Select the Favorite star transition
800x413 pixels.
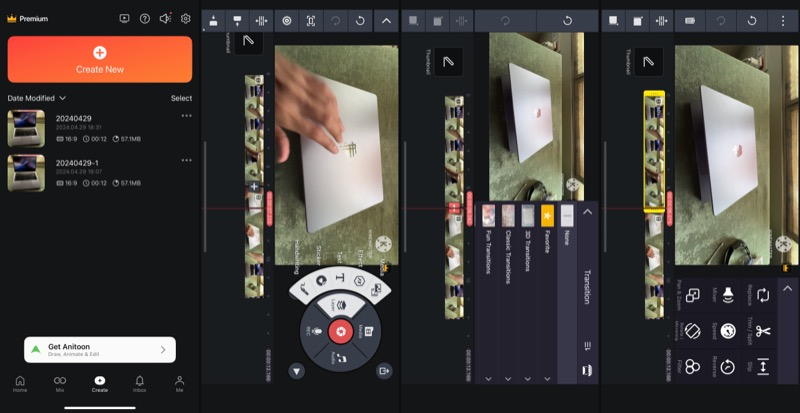tap(547, 214)
